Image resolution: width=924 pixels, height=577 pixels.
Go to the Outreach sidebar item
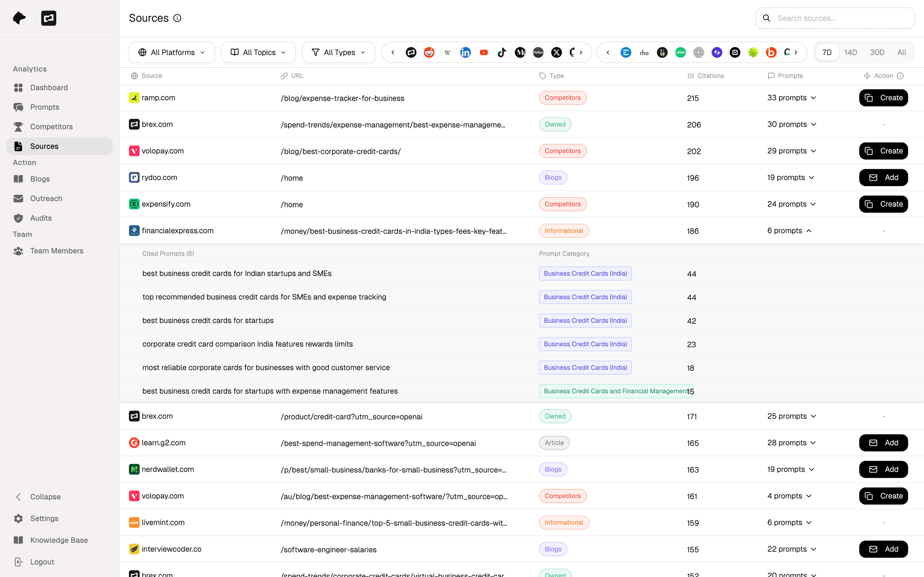coord(46,198)
